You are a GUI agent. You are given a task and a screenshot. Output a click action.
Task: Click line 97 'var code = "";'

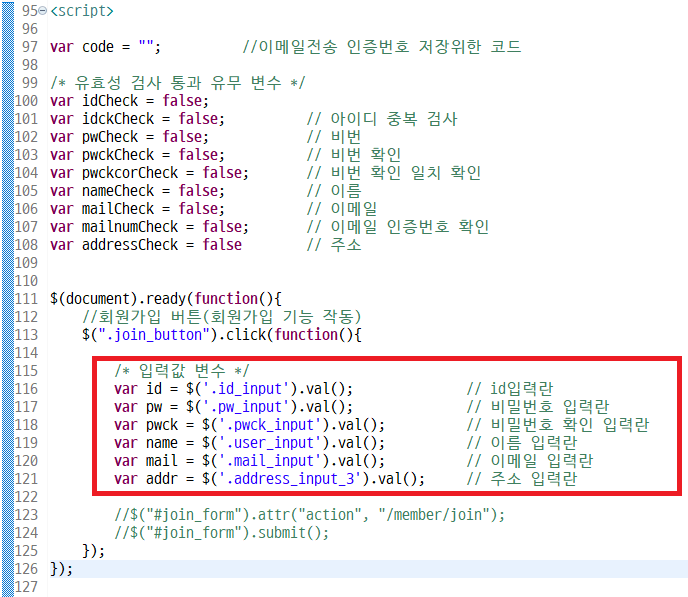(x=105, y=46)
